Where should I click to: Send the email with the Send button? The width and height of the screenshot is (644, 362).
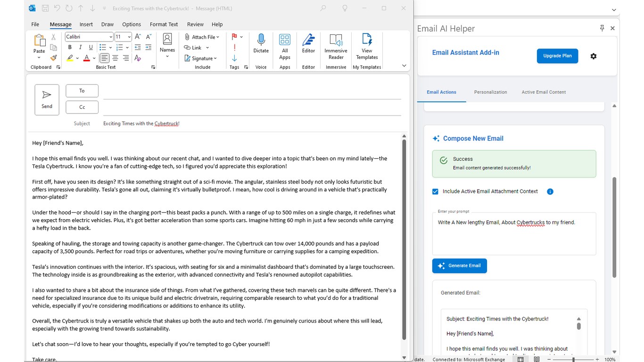47,100
